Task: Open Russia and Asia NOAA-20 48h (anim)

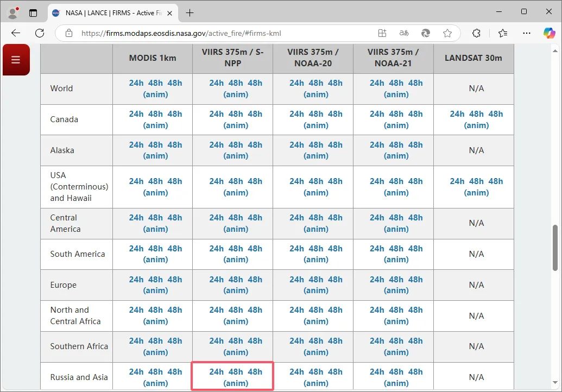Action: click(x=316, y=383)
